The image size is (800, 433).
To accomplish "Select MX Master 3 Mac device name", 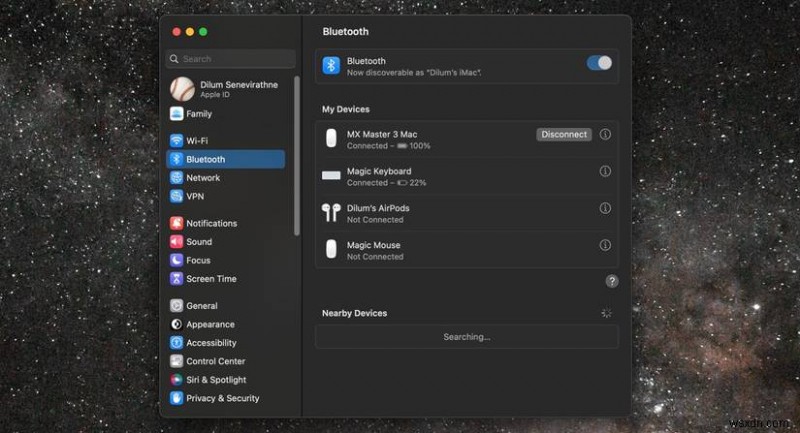I will (382, 134).
